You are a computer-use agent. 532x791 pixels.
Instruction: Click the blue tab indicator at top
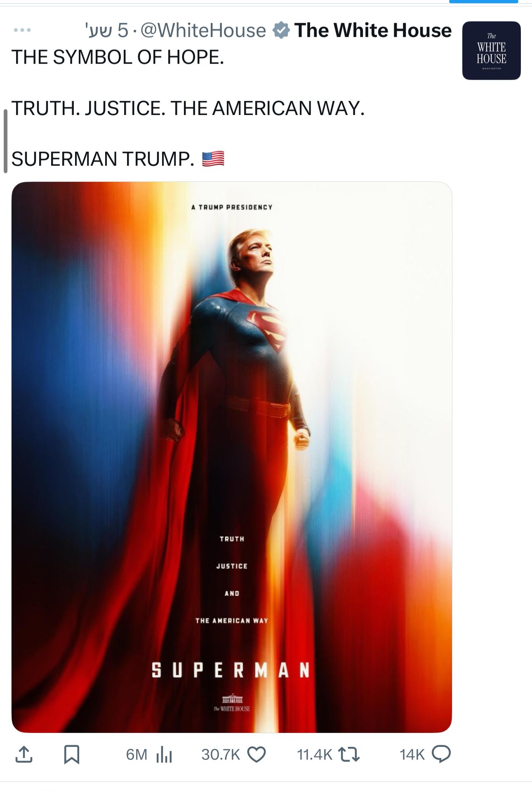pos(483,2)
